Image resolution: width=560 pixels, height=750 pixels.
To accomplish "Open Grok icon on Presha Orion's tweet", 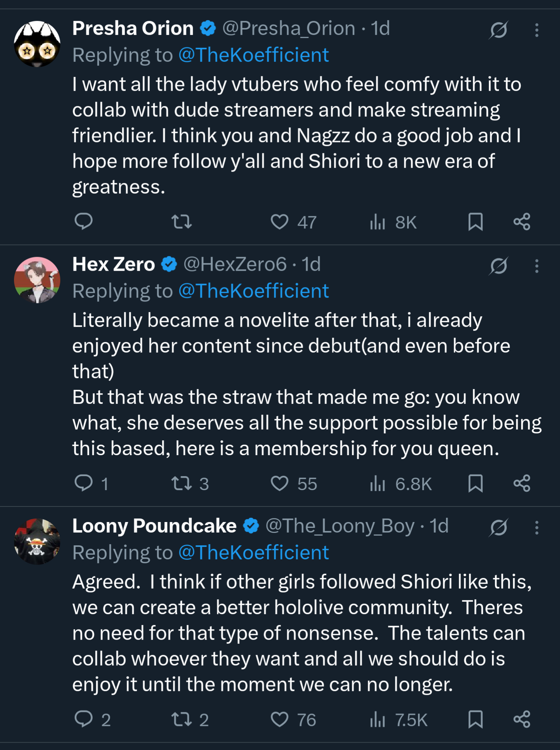I will [499, 30].
